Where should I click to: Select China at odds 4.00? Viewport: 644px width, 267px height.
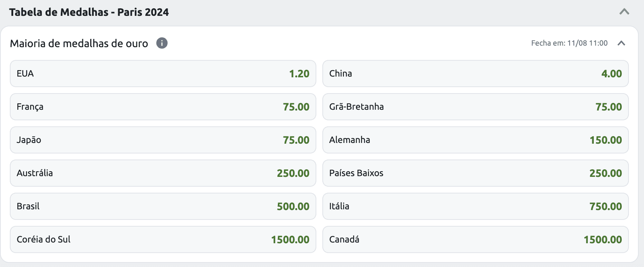pyautogui.click(x=475, y=74)
